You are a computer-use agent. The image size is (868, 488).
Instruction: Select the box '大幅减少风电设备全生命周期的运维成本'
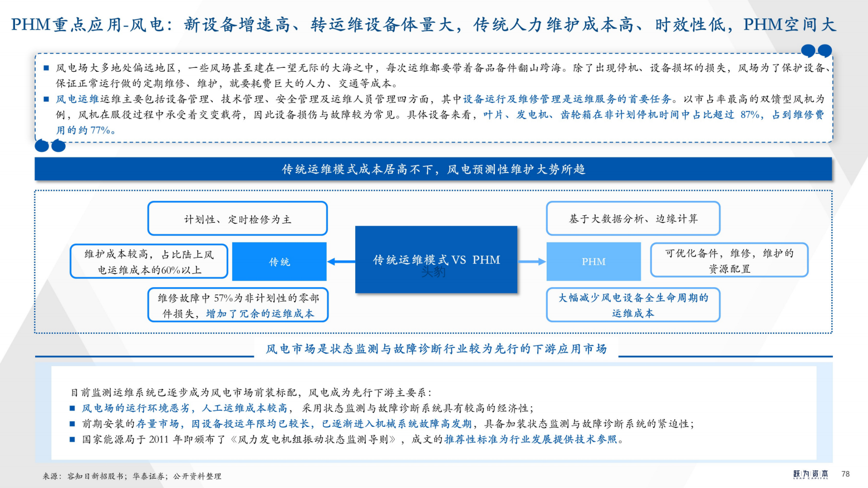click(633, 305)
